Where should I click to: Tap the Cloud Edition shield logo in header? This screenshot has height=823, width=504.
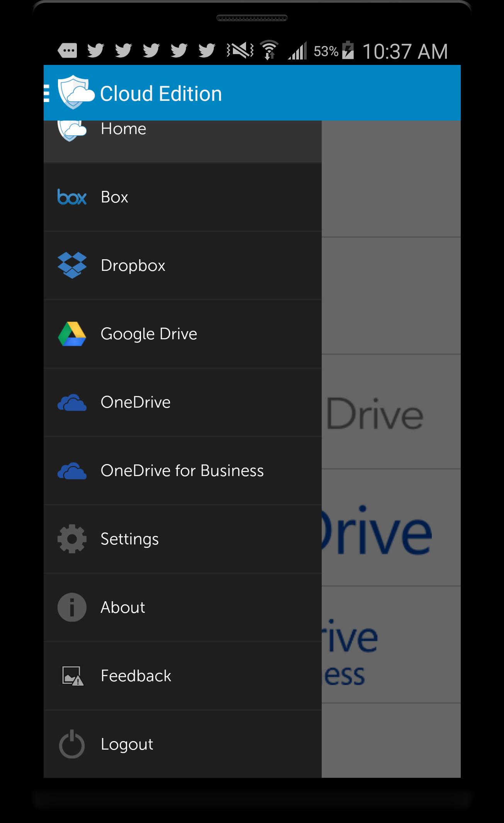pyautogui.click(x=75, y=93)
